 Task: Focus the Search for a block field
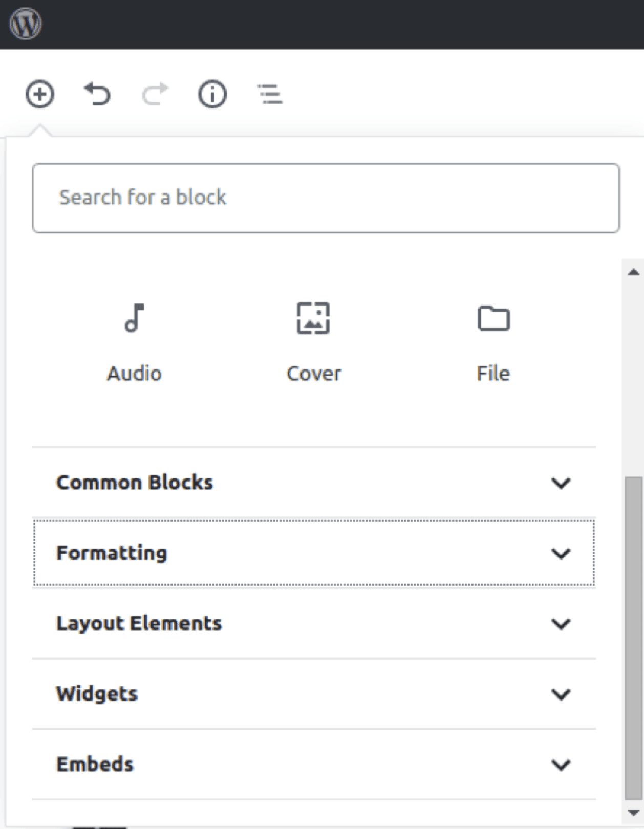[326, 198]
